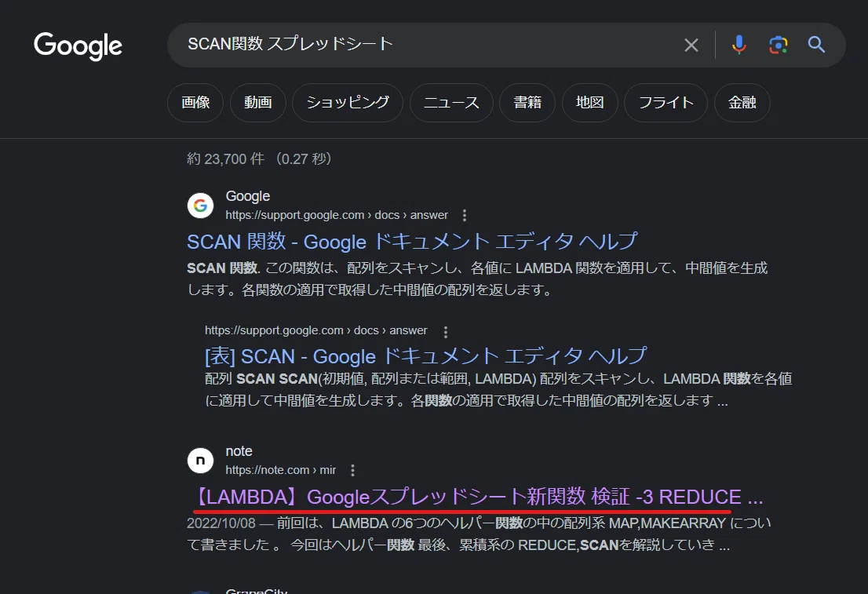
Task: Switch to 動画 filter
Action: click(258, 103)
